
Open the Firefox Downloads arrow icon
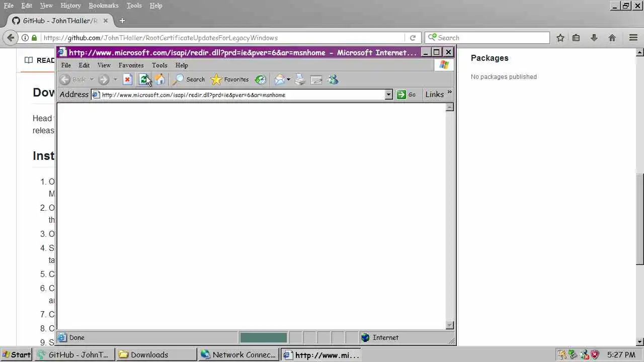click(594, 38)
